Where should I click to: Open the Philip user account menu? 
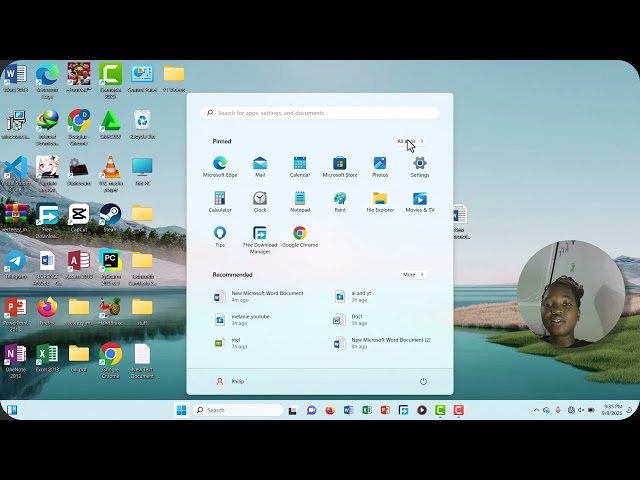230,381
